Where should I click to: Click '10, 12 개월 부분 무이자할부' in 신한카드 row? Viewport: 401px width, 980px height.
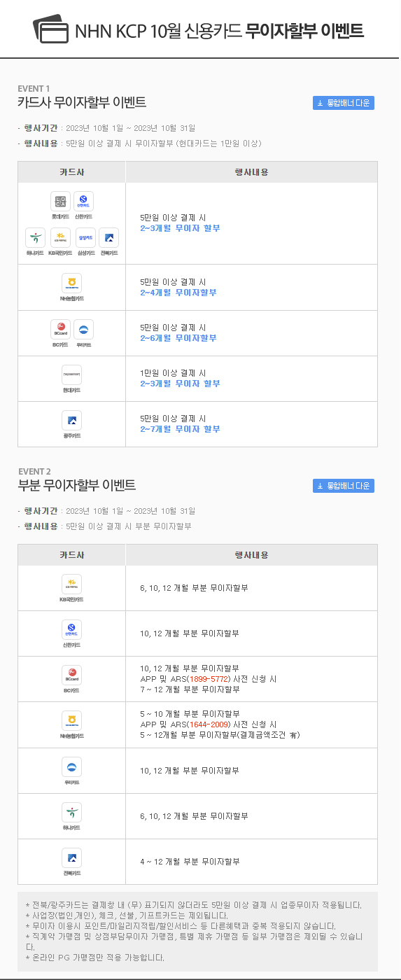point(190,633)
